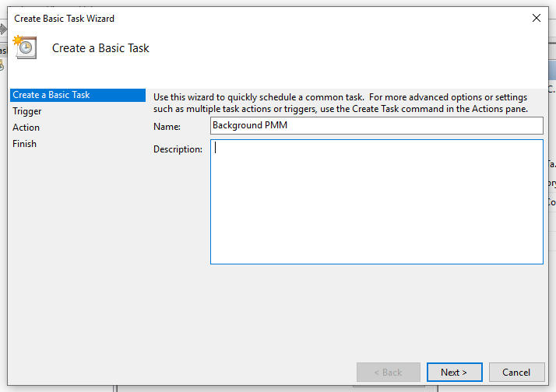
Task: Click the wizard instruction text
Action: [340, 103]
